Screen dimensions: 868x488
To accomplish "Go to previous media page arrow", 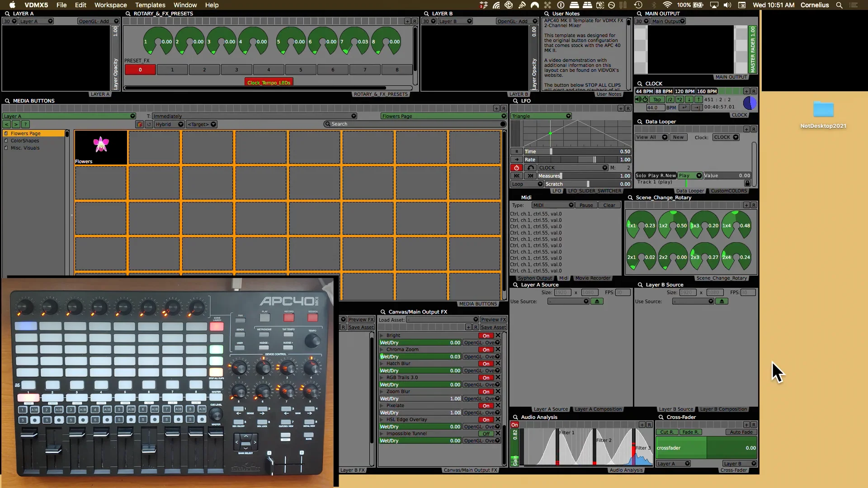I will pyautogui.click(x=7, y=124).
